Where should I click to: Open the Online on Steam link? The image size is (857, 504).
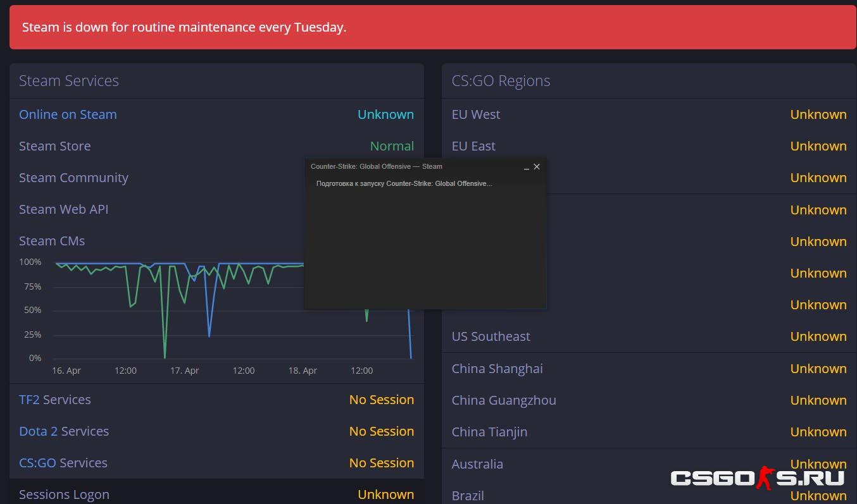tap(68, 114)
